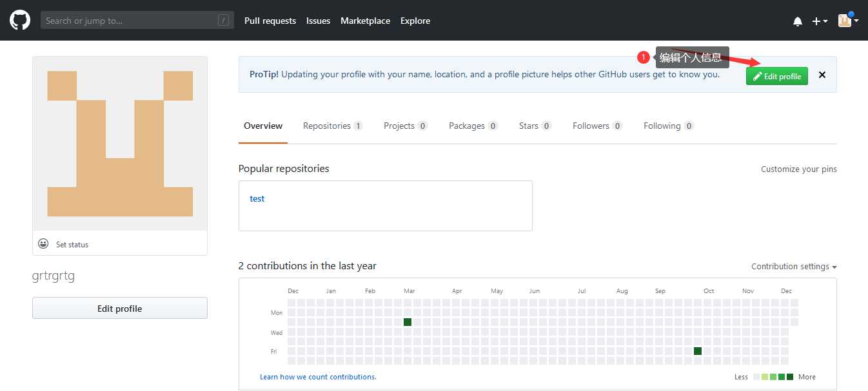
Task: Switch to the Repositories tab
Action: click(333, 126)
